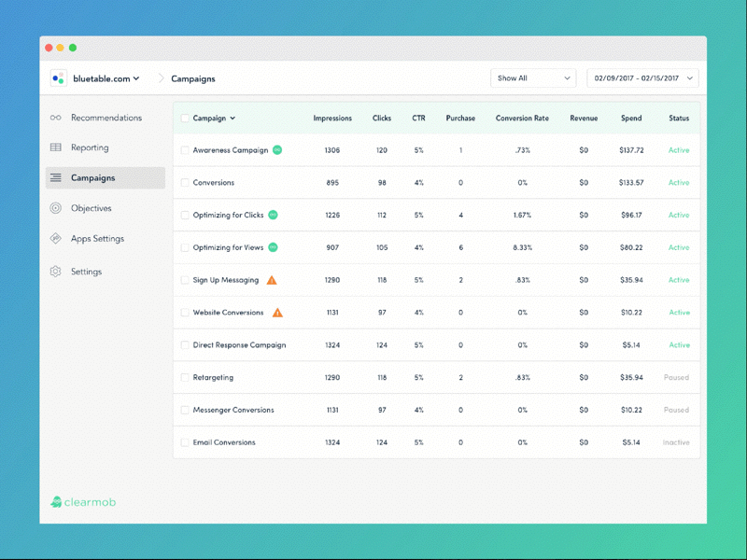This screenshot has height=560, width=747.
Task: Open Apps Settings via its diamond icon
Action: coord(56,238)
